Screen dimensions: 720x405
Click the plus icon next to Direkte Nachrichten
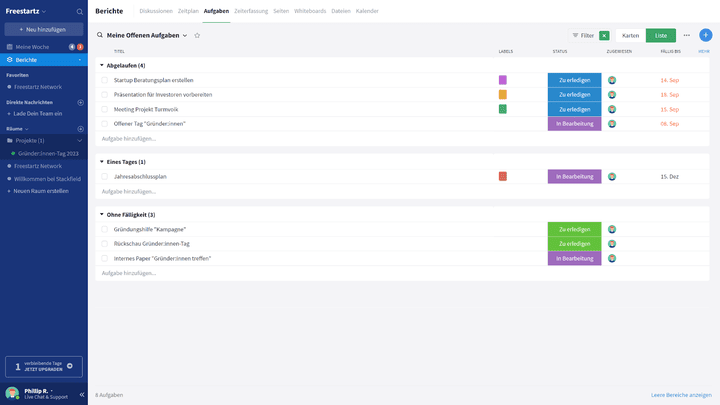tap(80, 102)
